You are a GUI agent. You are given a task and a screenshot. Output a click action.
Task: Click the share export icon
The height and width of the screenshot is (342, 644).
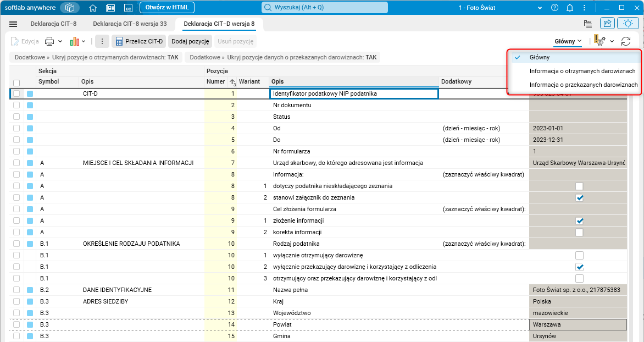click(607, 24)
